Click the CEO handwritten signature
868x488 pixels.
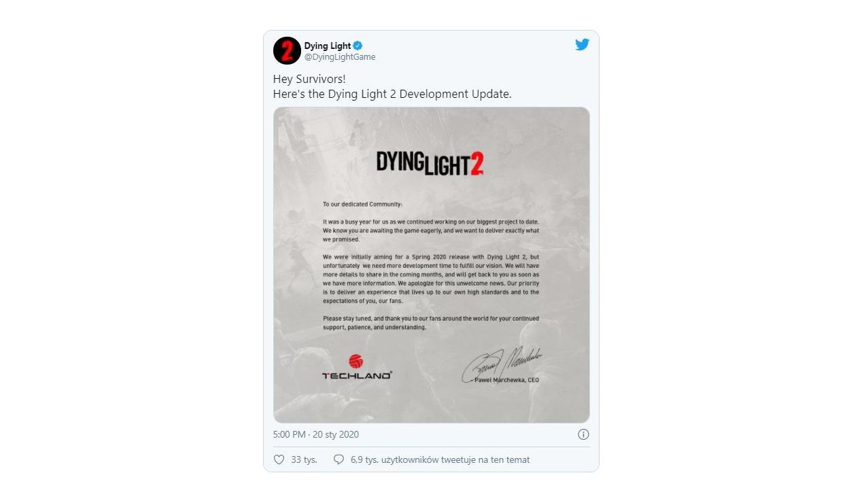point(502,364)
